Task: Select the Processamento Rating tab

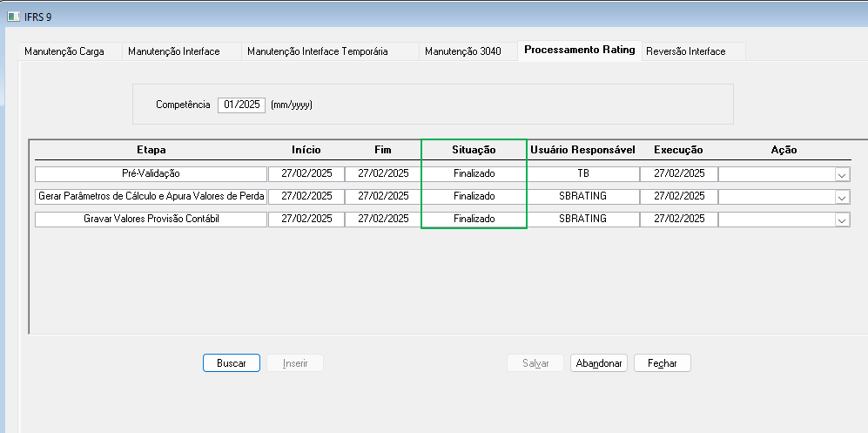Action: (x=579, y=50)
